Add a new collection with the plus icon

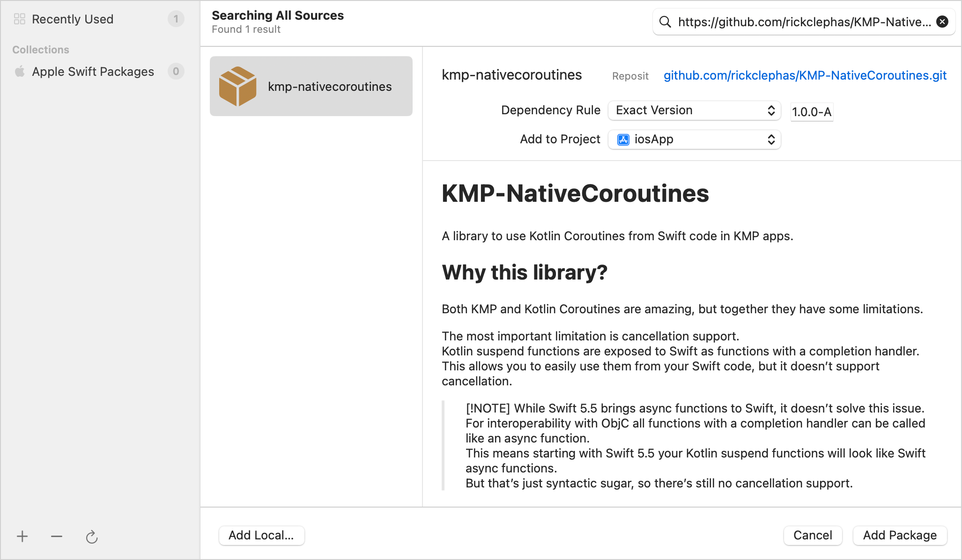click(x=22, y=537)
